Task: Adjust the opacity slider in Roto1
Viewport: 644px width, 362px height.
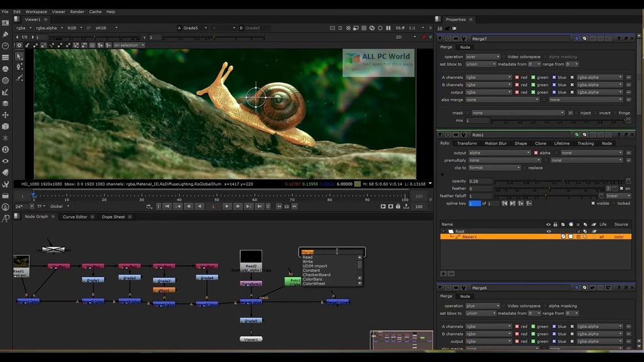Action: (563, 180)
